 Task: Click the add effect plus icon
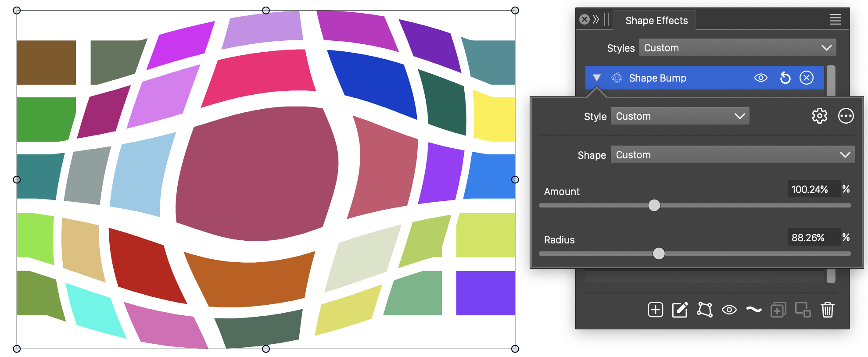pyautogui.click(x=655, y=310)
